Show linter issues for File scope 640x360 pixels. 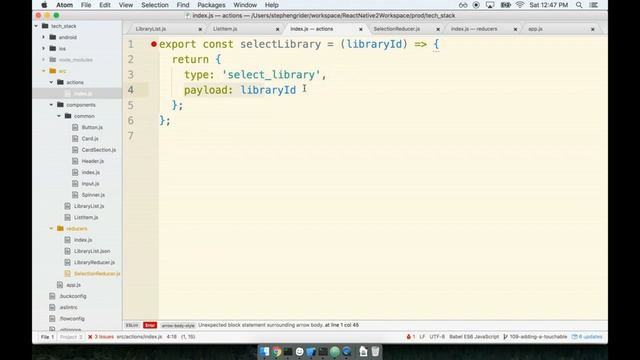pos(47,337)
